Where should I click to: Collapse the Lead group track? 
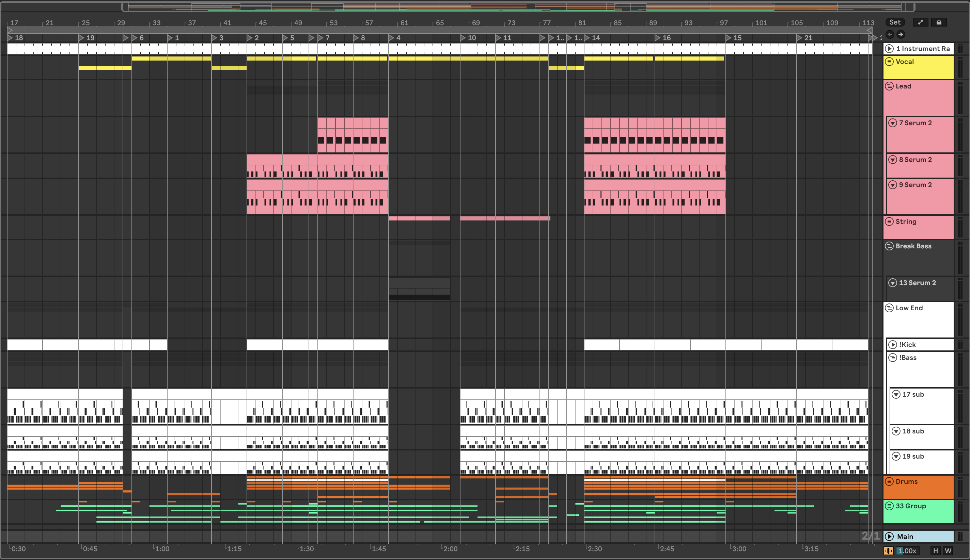(x=889, y=86)
